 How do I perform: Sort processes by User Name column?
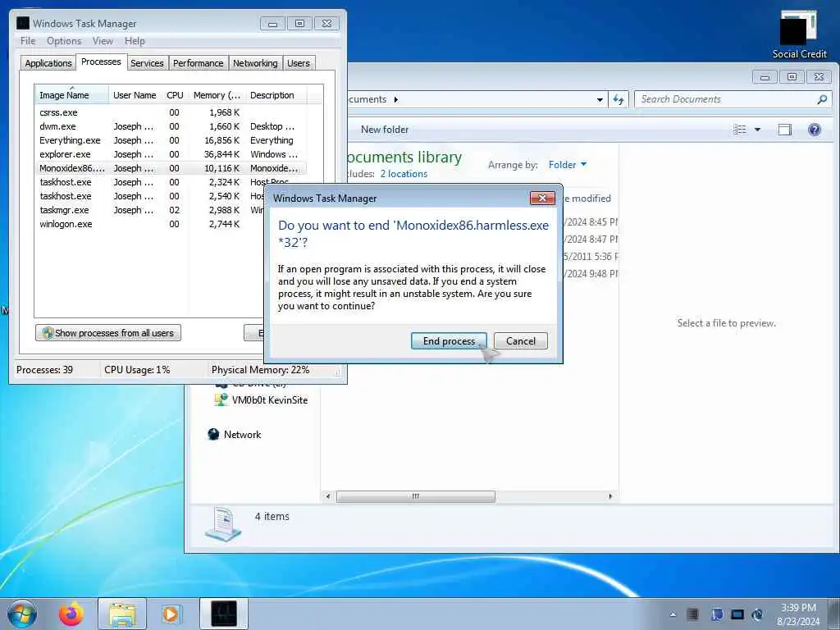pos(135,95)
